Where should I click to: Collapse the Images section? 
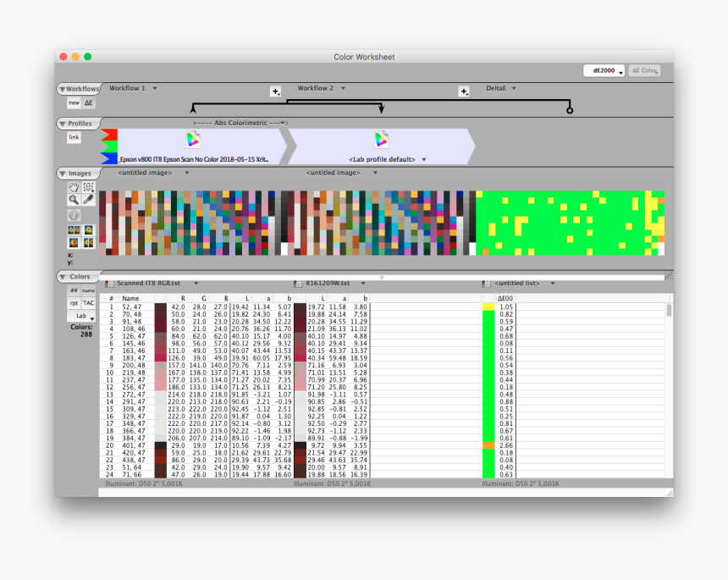point(62,174)
